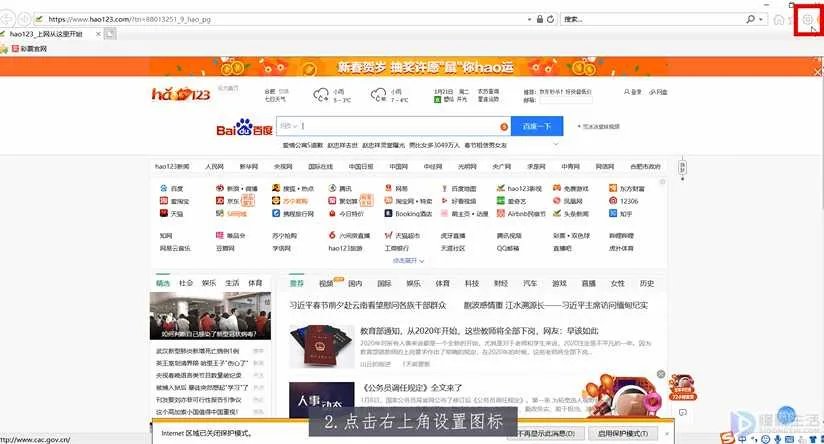Switch to the 视频 feed tab
The width and height of the screenshot is (824, 444).
pyautogui.click(x=326, y=283)
